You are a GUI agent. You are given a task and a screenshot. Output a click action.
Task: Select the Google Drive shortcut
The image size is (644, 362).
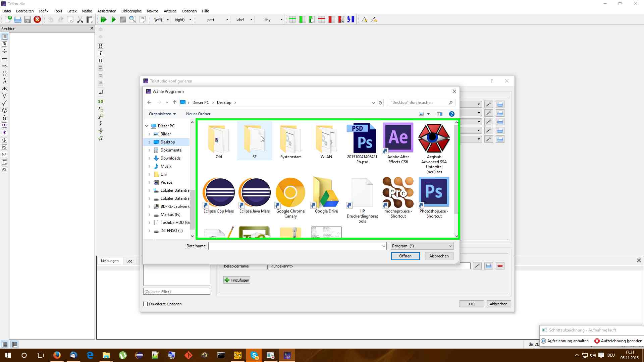point(326,195)
